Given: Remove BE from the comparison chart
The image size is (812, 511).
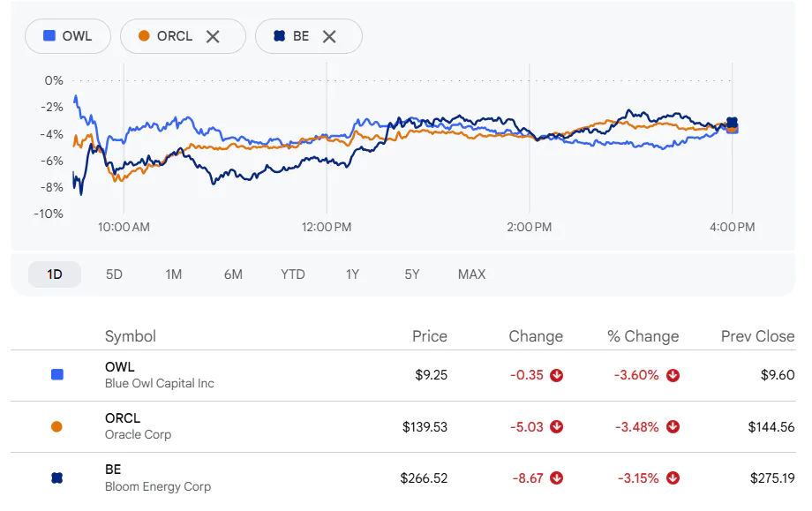Looking at the screenshot, I should click(329, 36).
